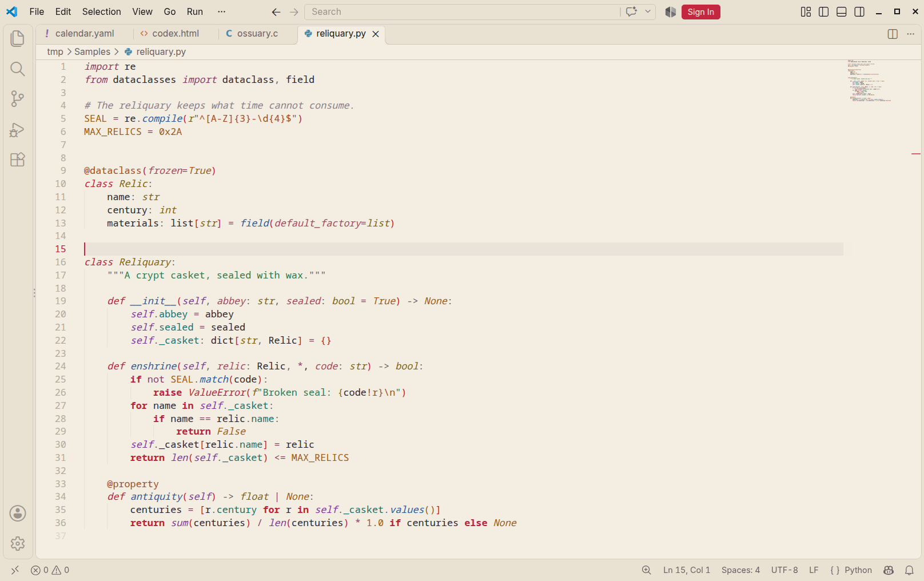Switch to the calendar.yaml tab

point(84,34)
